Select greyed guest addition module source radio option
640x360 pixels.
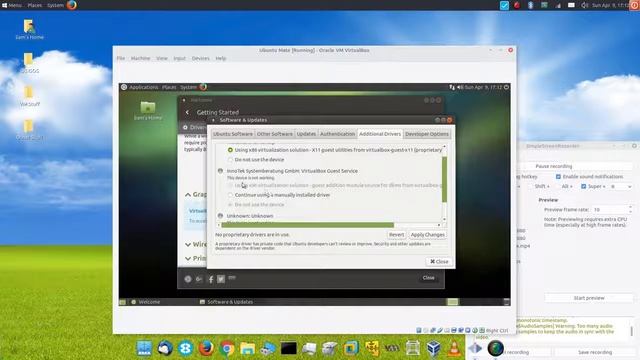tap(230, 185)
